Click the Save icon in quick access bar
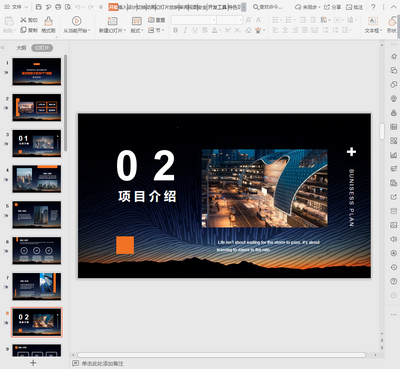Image resolution: width=400 pixels, height=369 pixels. pos(38,7)
